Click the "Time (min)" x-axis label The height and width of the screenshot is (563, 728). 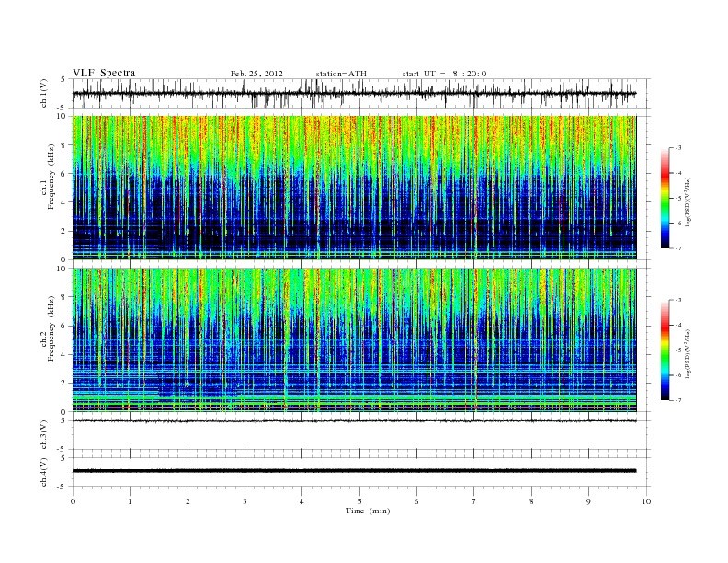[x=368, y=511]
